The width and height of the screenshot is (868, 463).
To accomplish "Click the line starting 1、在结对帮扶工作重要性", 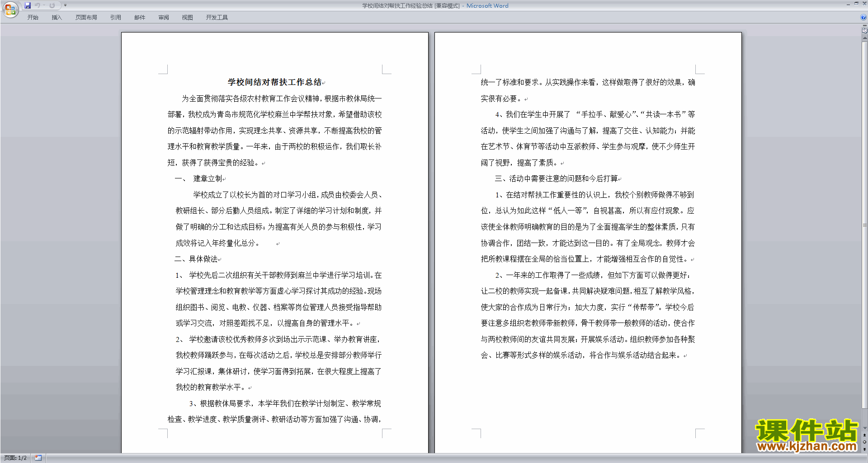I will (595, 195).
